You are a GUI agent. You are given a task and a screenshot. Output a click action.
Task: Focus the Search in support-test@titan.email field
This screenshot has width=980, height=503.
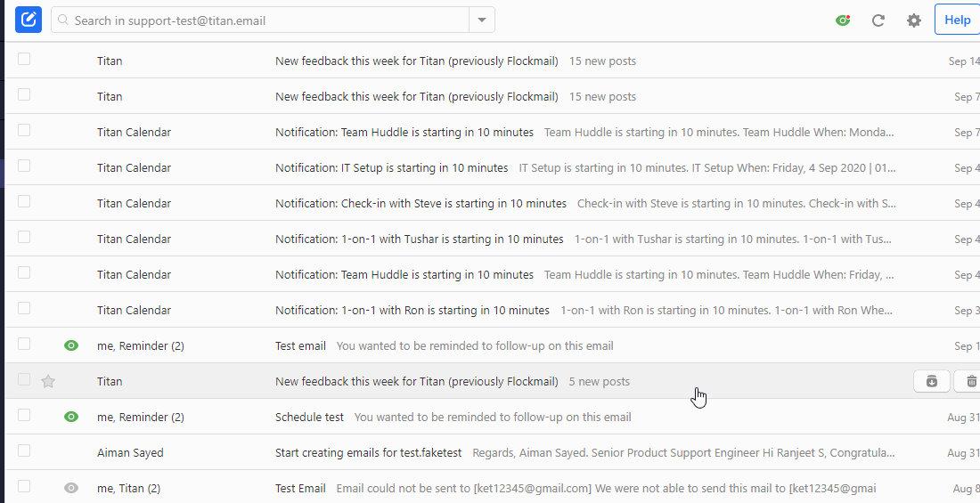(x=260, y=20)
